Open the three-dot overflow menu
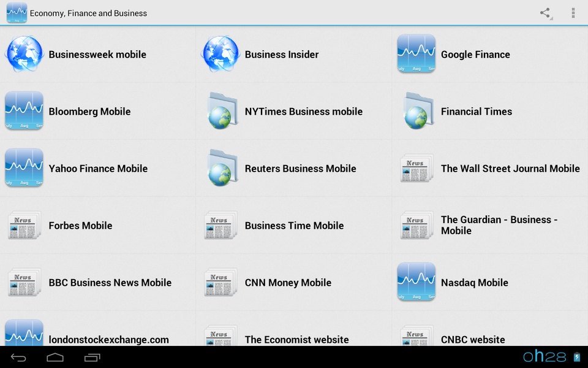The height and width of the screenshot is (368, 588). point(573,13)
